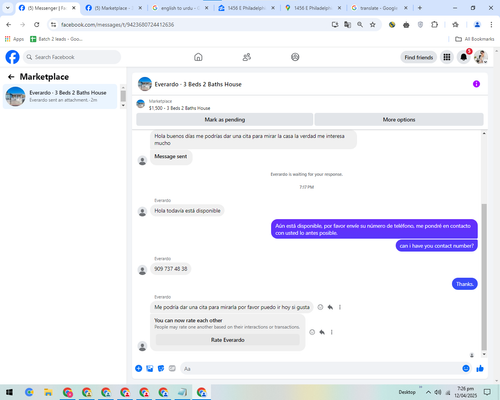500x400 pixels.
Task: Go back from Marketplace with the arrow
Action: coord(11,77)
